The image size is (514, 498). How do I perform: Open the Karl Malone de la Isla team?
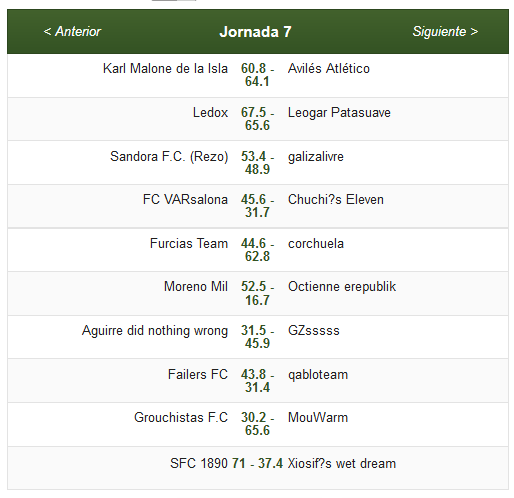pyautogui.click(x=165, y=69)
